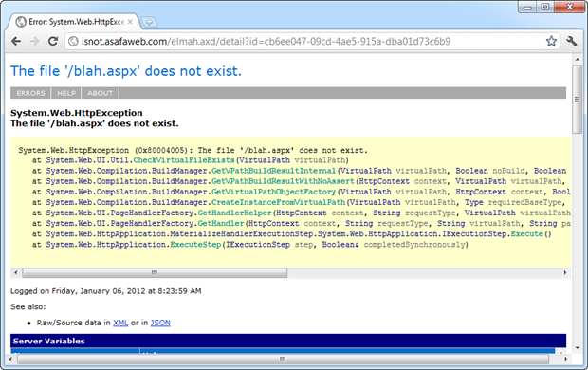Click the page scroll-down arrow
Image resolution: width=588 pixels, height=370 pixels.
click(x=578, y=347)
